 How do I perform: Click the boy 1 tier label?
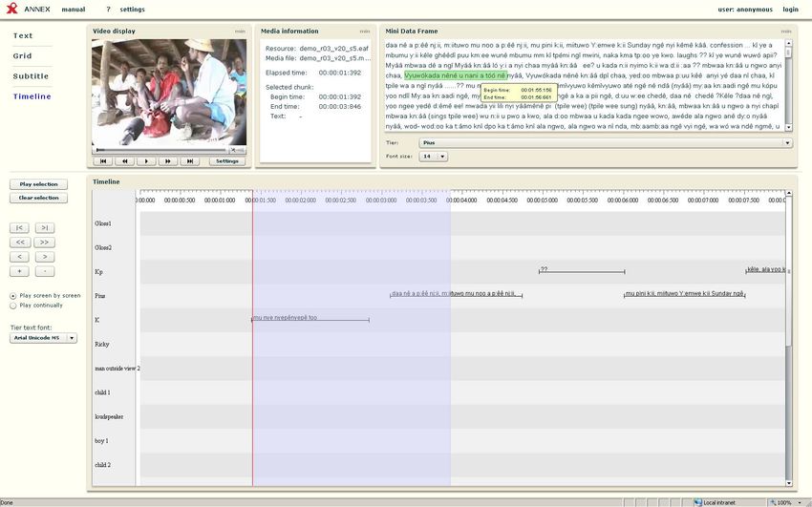point(101,441)
